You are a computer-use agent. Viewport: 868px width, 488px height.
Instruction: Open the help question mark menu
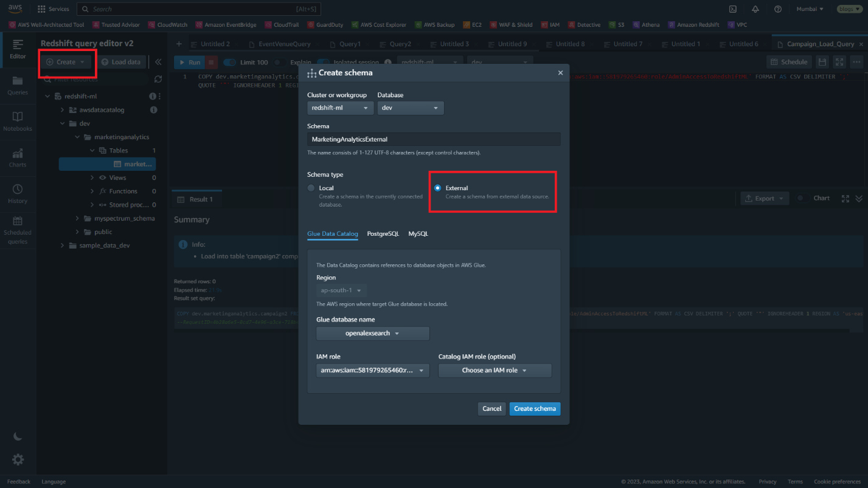(778, 9)
